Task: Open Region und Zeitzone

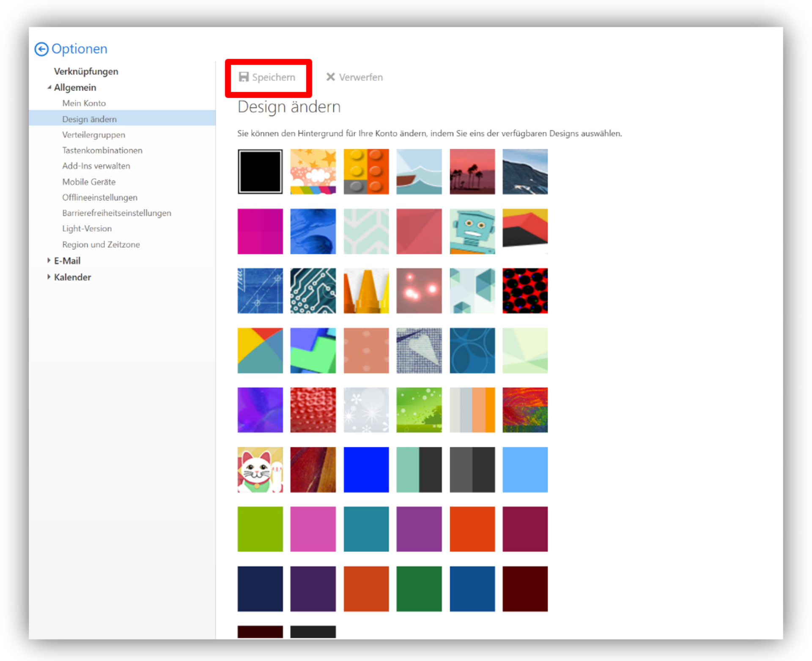Action: pos(101,244)
